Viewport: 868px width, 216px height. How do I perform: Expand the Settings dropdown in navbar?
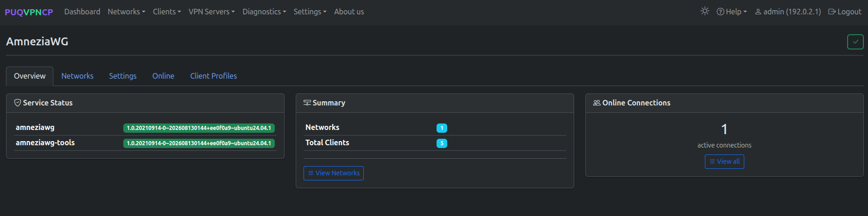310,12
